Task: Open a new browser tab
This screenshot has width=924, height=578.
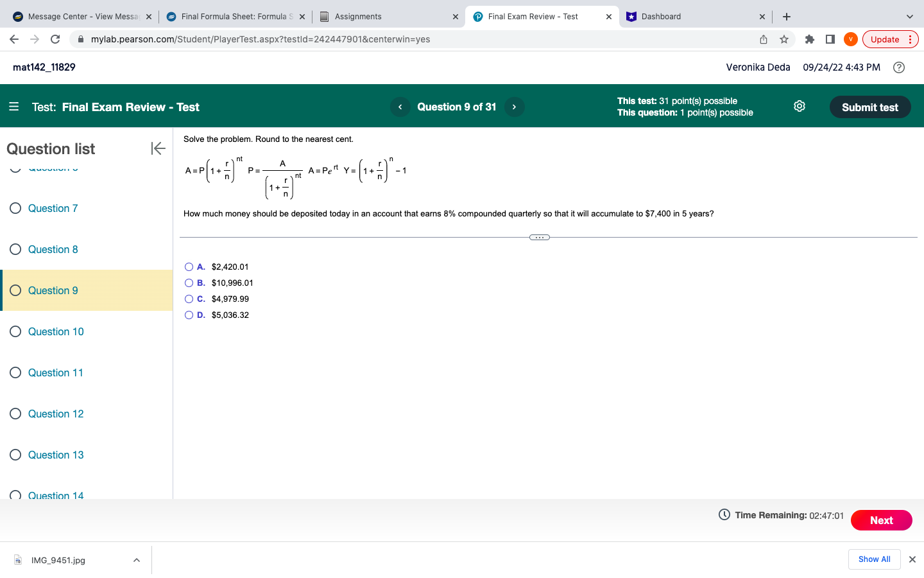Action: point(787,17)
